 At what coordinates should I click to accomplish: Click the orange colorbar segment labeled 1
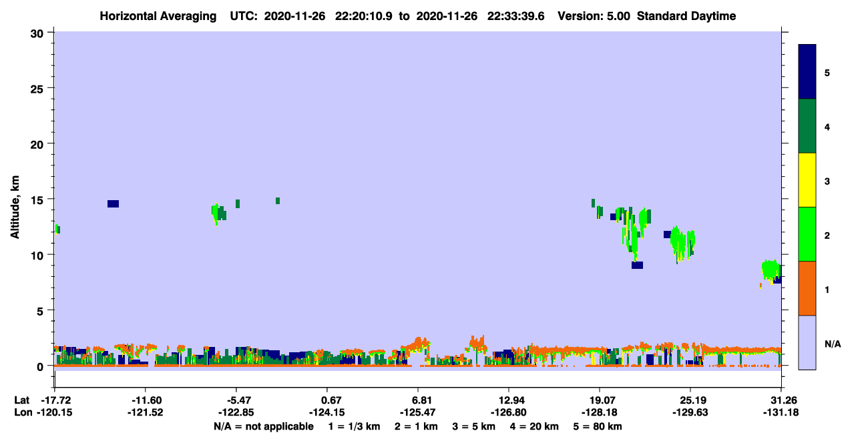click(807, 288)
